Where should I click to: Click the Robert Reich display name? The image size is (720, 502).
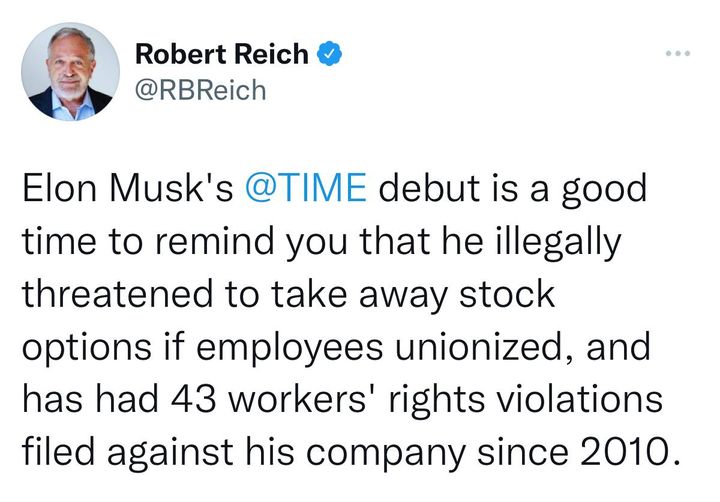[221, 55]
